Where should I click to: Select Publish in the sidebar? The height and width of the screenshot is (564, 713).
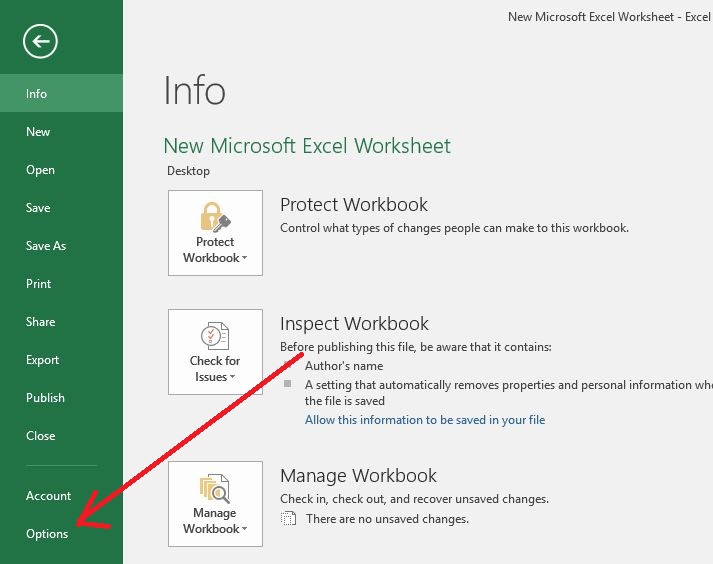click(x=61, y=398)
